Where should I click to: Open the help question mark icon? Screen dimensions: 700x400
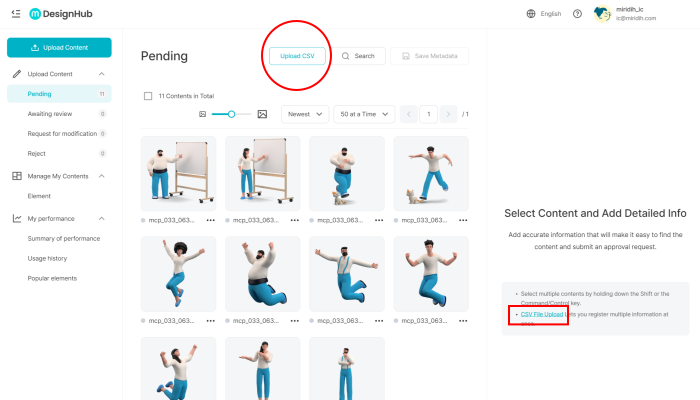[577, 14]
